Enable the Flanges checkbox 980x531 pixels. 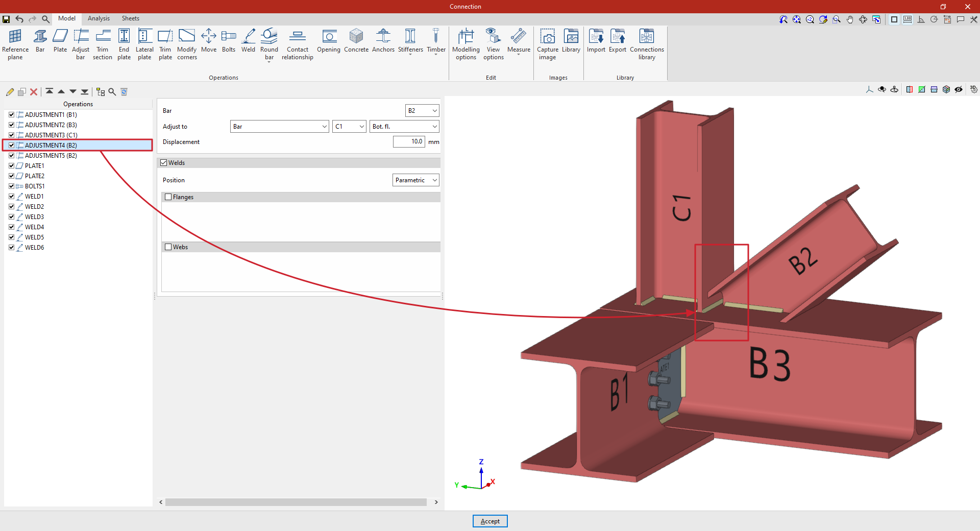point(168,197)
